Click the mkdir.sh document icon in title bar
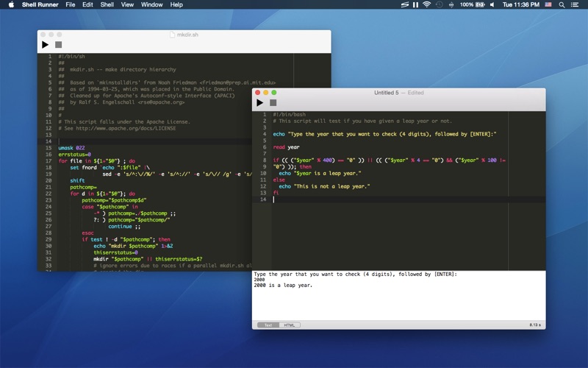The image size is (588, 368). pyautogui.click(x=172, y=35)
